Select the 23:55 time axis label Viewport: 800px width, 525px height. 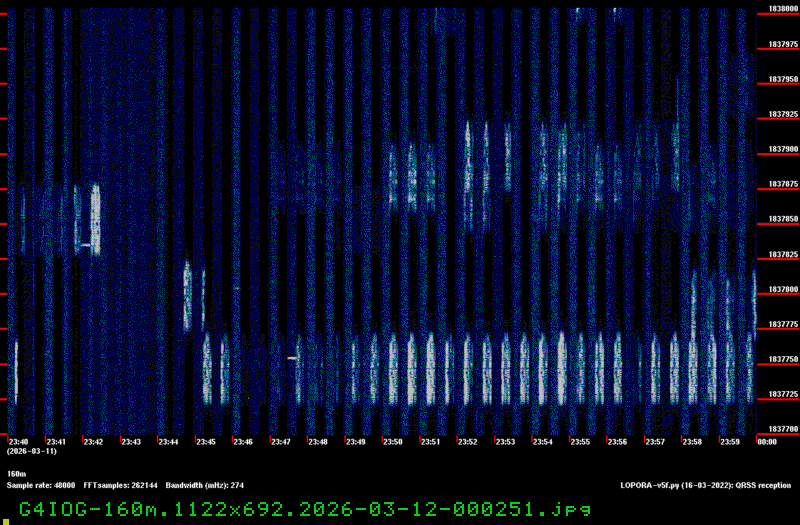[x=580, y=442]
